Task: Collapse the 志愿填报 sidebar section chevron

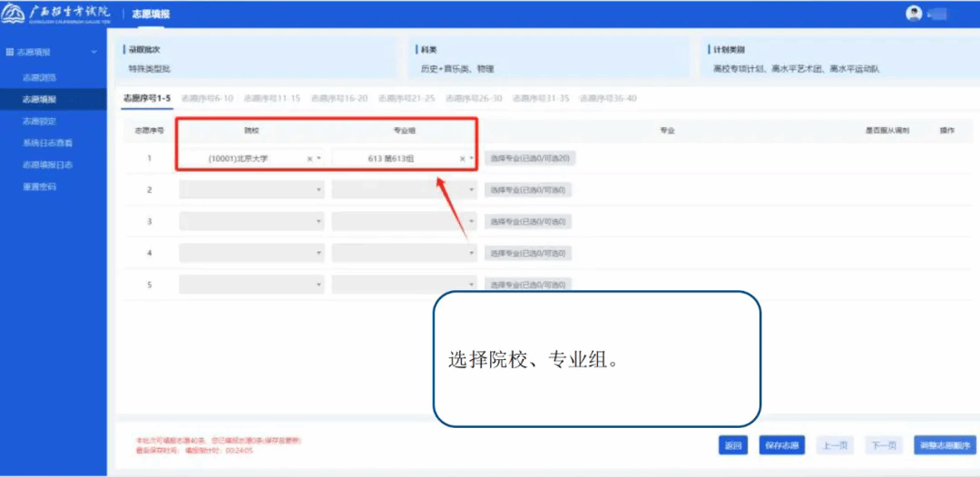Action: click(94, 53)
